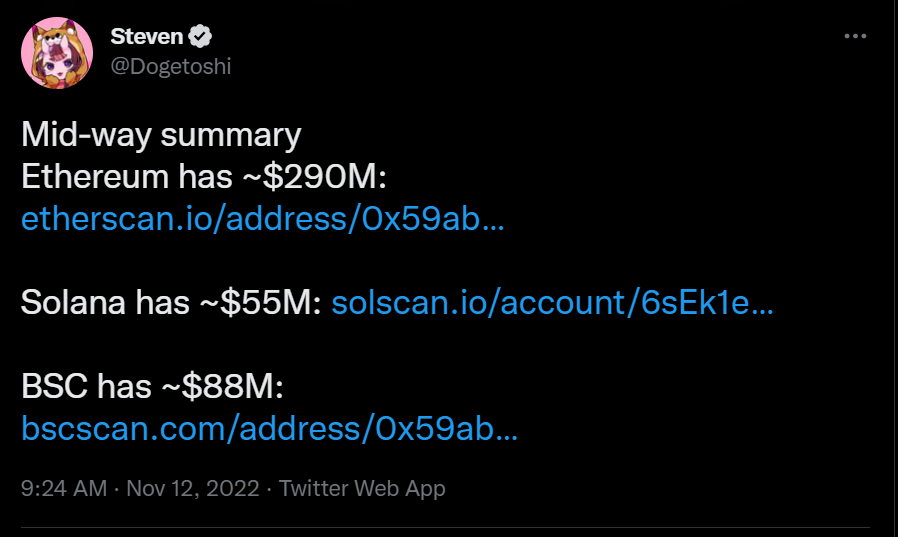The width and height of the screenshot is (898, 537).
Task: Open the etherscan.io address link
Action: click(262, 220)
